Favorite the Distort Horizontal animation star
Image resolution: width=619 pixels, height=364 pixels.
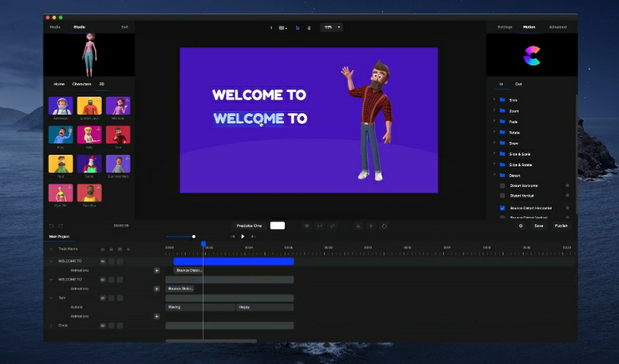click(567, 186)
